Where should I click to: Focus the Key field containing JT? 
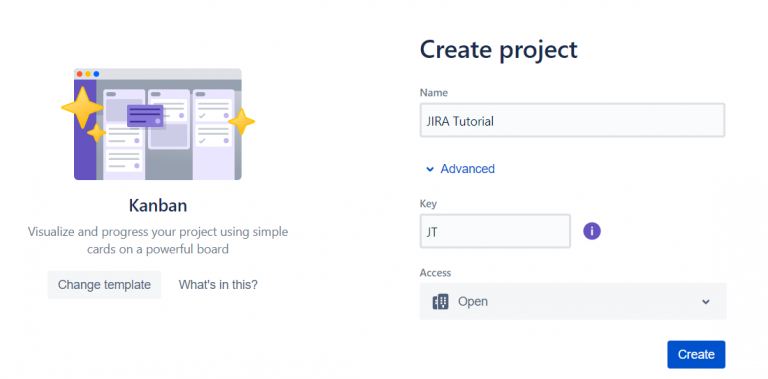coord(495,231)
